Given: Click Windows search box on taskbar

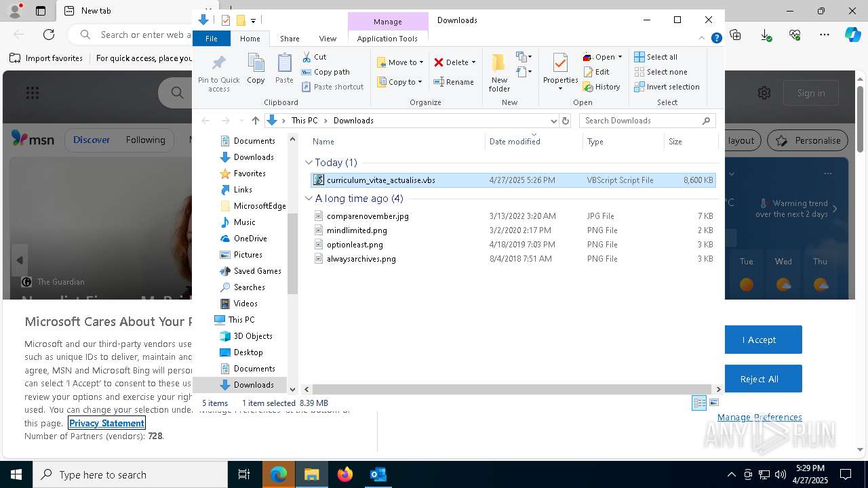Looking at the screenshot, I should click(x=130, y=474).
